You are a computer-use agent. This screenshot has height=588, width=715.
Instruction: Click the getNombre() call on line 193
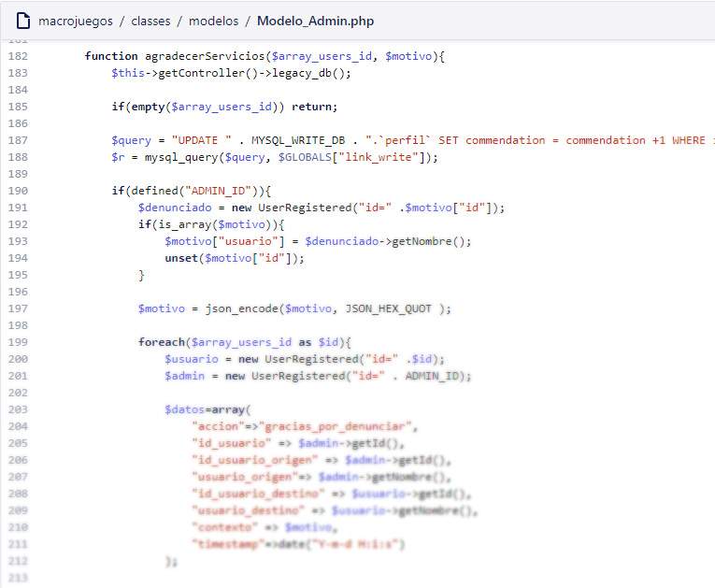[428, 241]
